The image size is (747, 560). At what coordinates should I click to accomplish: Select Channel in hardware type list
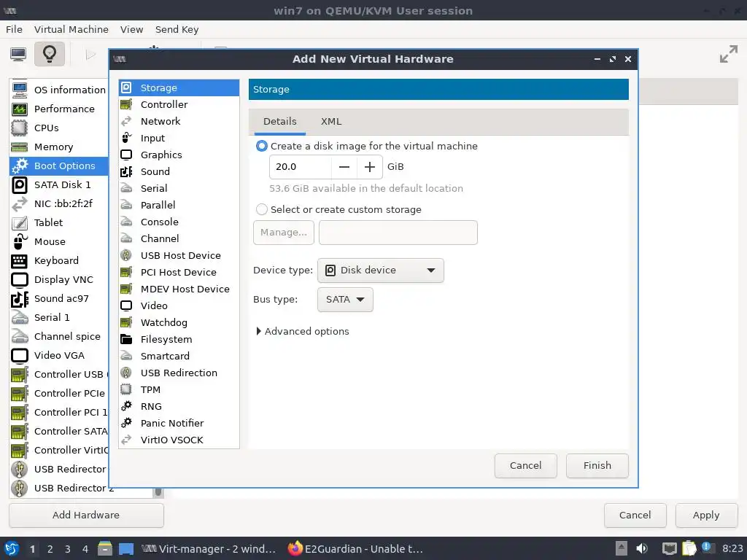click(x=179, y=238)
